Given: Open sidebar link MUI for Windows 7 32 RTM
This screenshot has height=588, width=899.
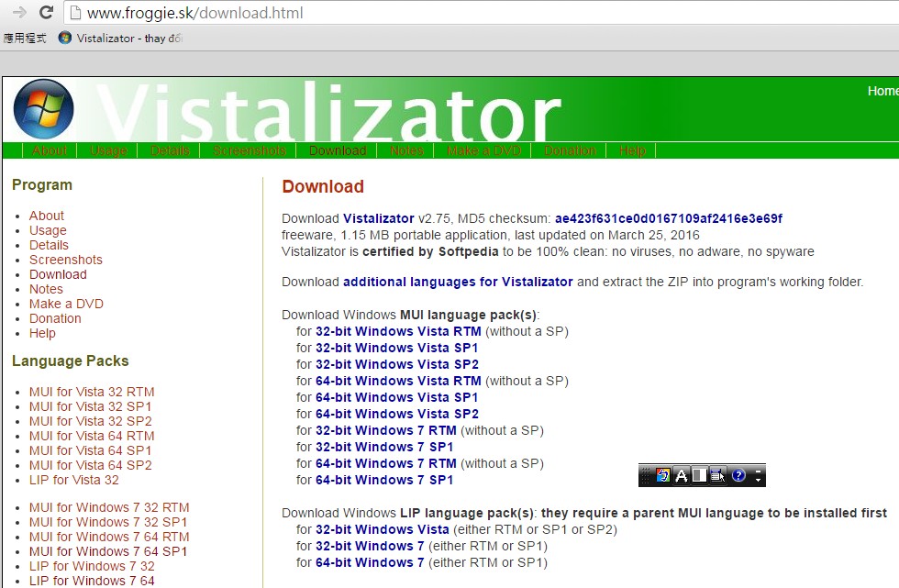Looking at the screenshot, I should click(109, 508).
